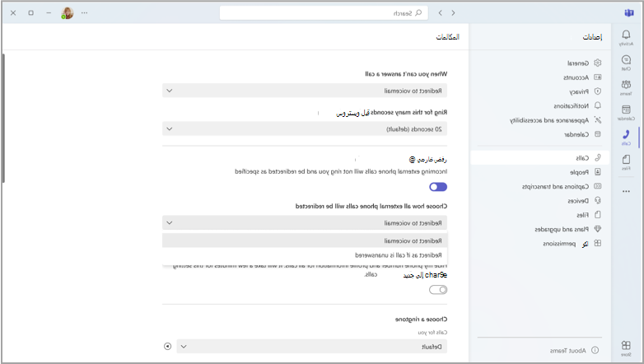Click the user profile avatar picture
This screenshot has width=644, height=364.
(x=68, y=12)
